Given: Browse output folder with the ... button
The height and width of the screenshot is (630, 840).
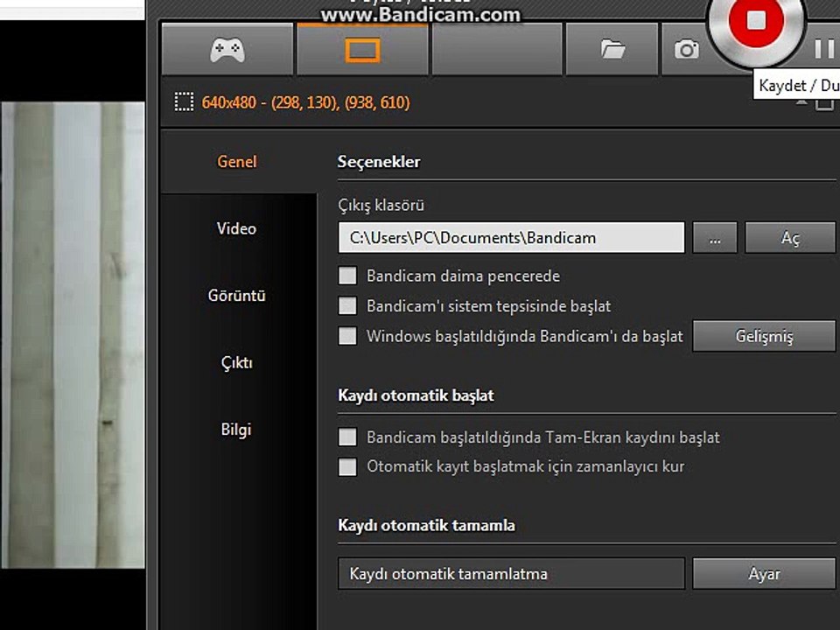Looking at the screenshot, I should pos(715,237).
